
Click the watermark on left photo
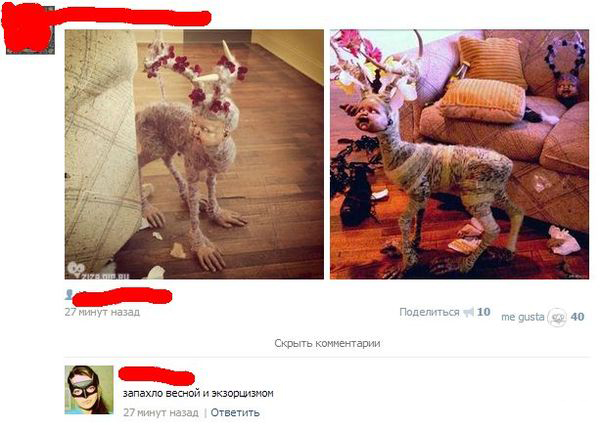[x=99, y=271]
